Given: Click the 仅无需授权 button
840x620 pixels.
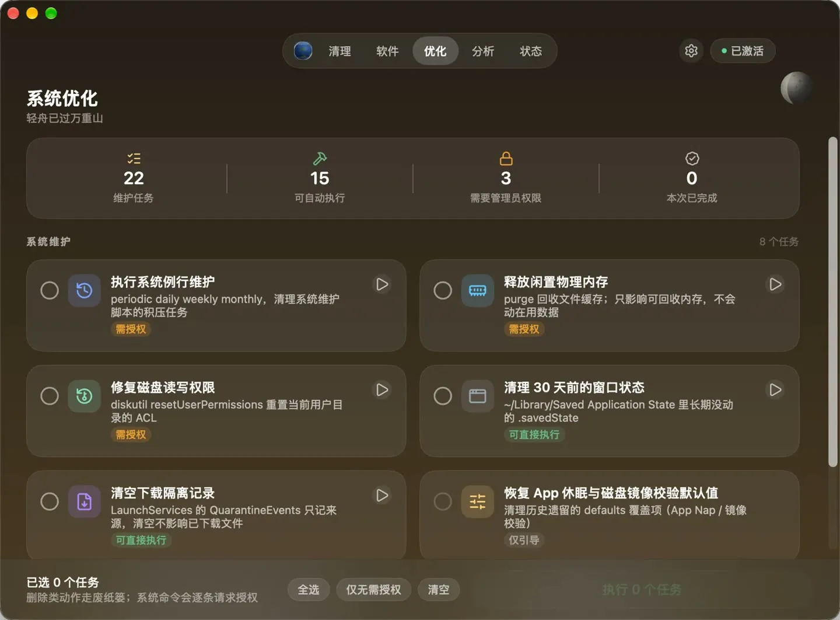Looking at the screenshot, I should pyautogui.click(x=373, y=590).
